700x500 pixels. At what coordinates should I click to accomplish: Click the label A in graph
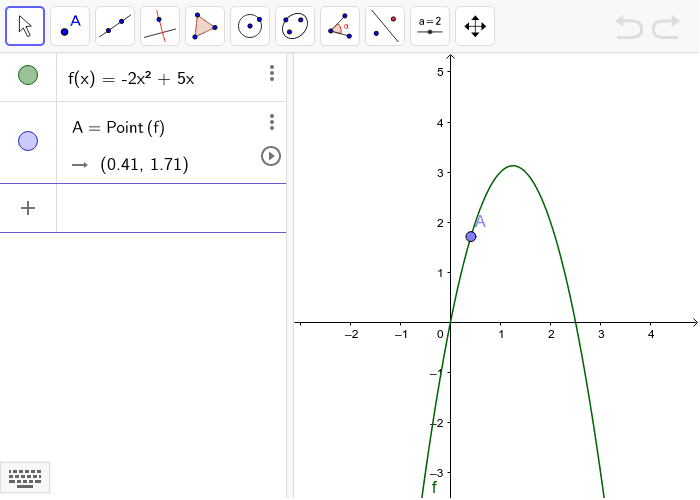(480, 221)
